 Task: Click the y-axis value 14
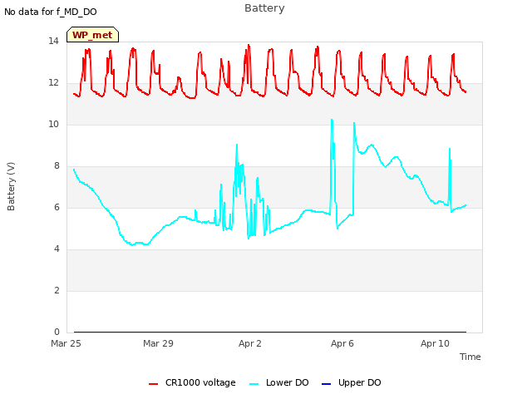(53, 42)
